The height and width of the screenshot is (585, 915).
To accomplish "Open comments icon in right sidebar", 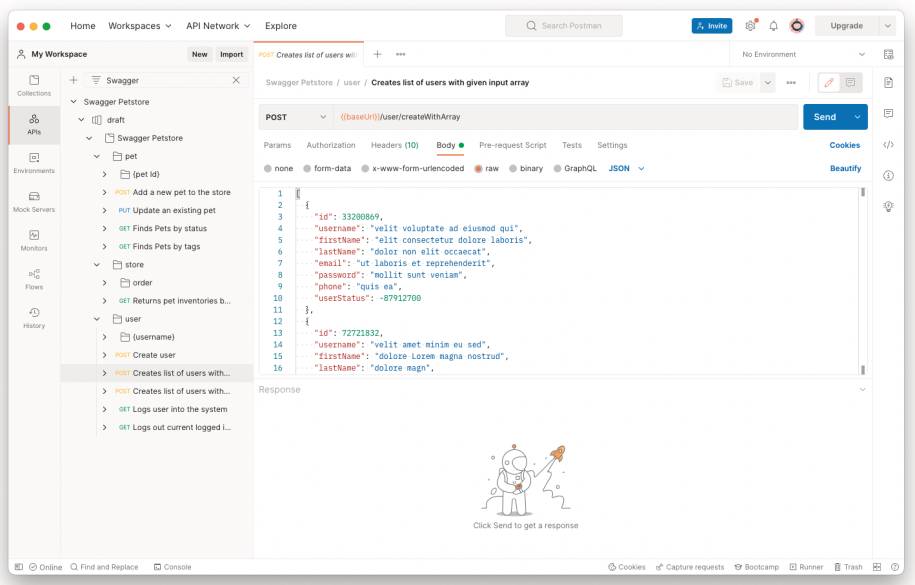I will click(888, 113).
